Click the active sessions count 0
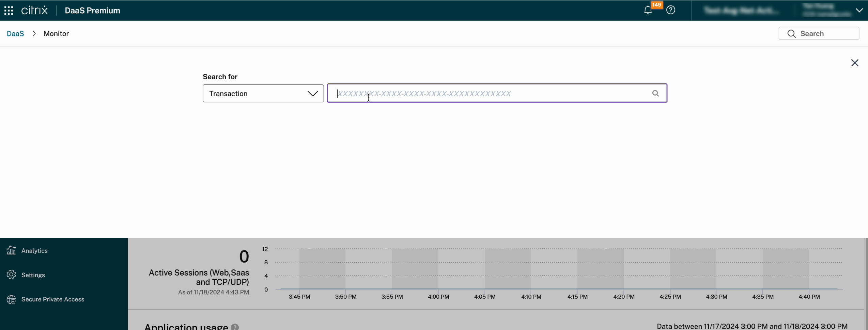This screenshot has height=330, width=868. tap(244, 257)
